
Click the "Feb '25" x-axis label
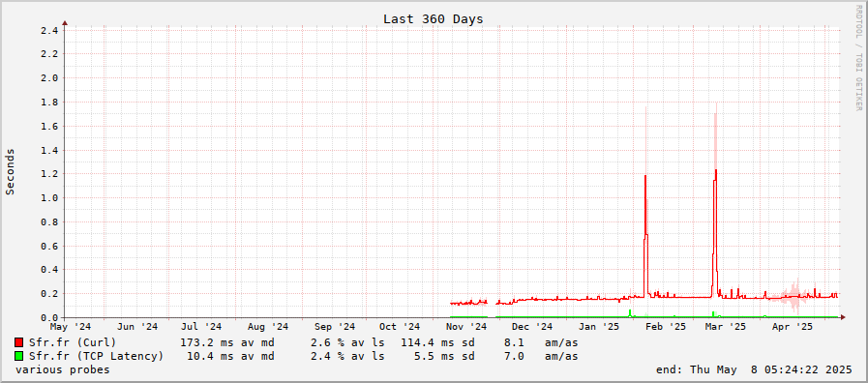(666, 327)
